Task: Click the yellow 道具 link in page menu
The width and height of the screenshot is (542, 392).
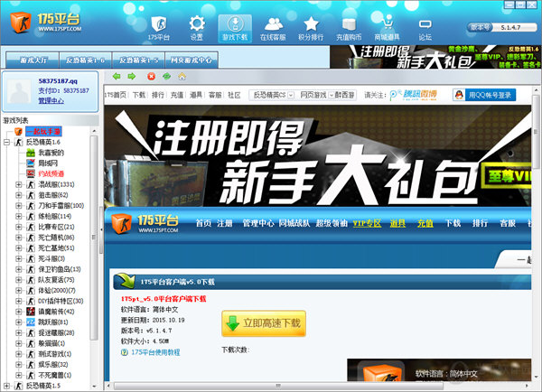Action: [397, 223]
